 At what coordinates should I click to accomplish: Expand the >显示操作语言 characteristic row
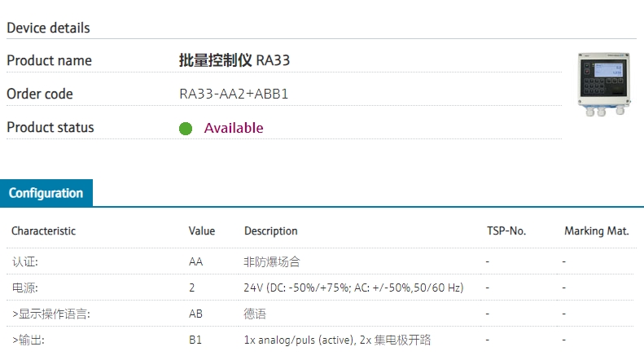coord(50,314)
